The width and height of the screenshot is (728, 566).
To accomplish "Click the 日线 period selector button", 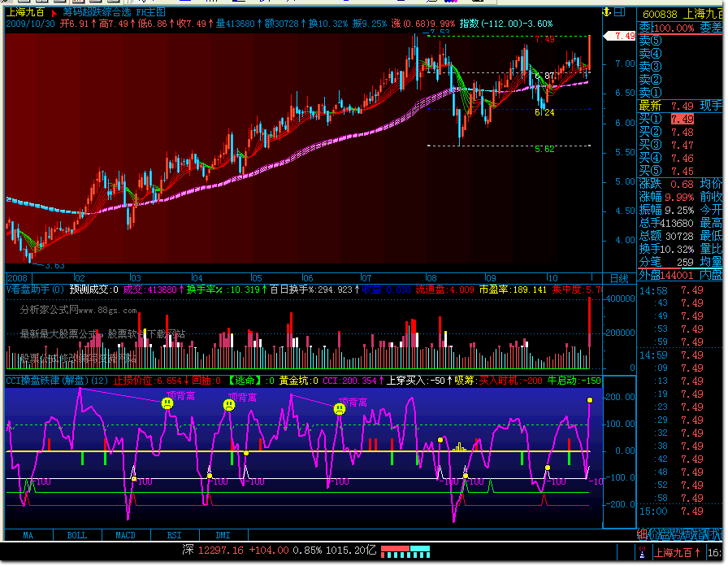I will (x=618, y=277).
